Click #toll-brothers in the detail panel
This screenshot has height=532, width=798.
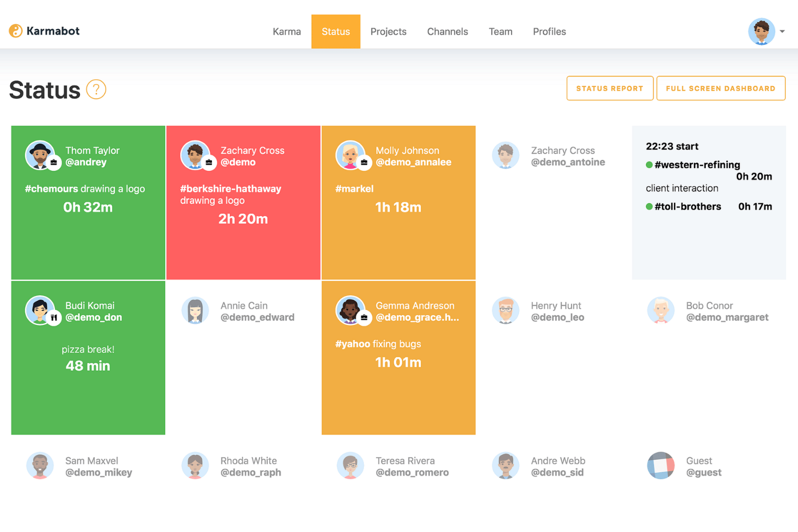point(687,206)
